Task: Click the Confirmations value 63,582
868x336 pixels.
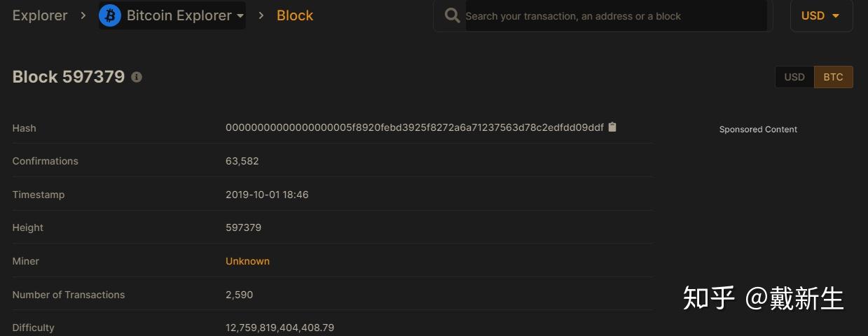Action: 242,161
